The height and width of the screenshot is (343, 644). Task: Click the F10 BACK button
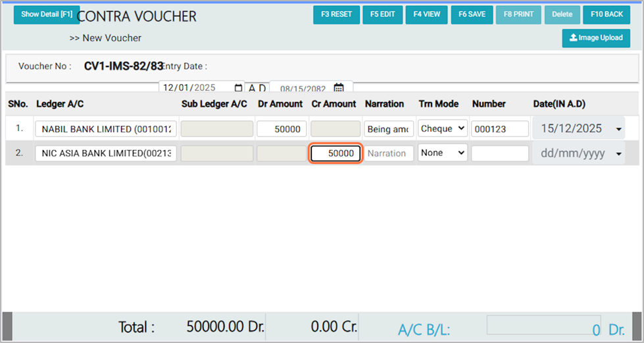(606, 14)
